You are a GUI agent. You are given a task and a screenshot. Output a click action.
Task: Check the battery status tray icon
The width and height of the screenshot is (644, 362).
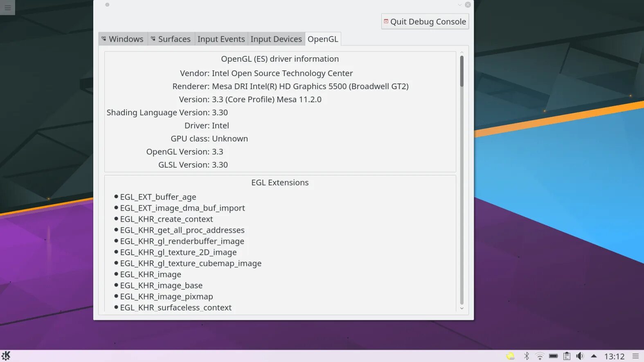554,356
